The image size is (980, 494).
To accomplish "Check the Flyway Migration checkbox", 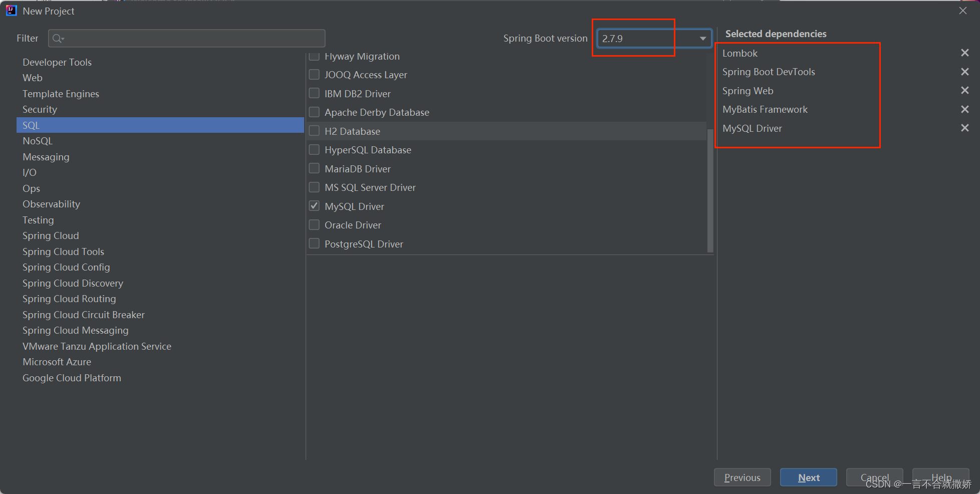I will point(314,56).
